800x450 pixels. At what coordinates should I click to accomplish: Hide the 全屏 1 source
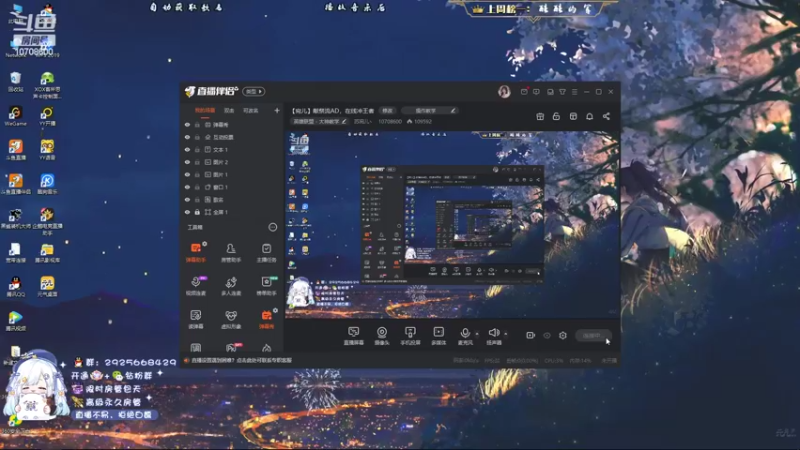[x=187, y=212]
